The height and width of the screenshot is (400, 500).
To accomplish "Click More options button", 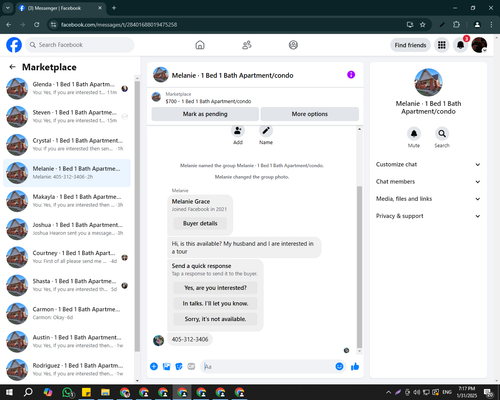I will click(310, 114).
